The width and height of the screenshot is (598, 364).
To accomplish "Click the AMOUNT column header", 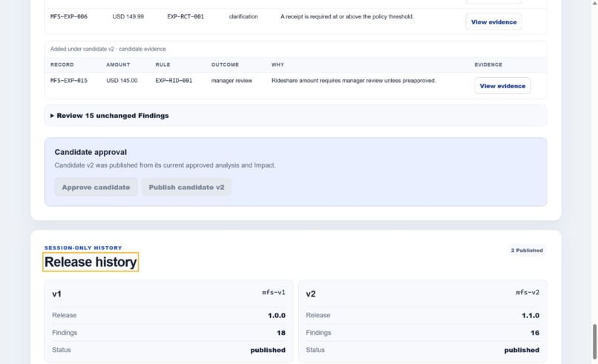I will [x=118, y=64].
